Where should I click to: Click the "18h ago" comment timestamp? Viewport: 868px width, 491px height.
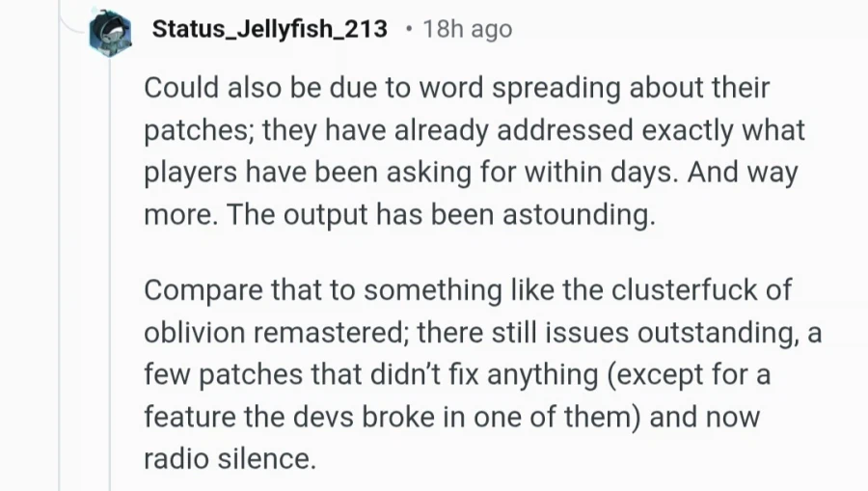[x=467, y=30]
